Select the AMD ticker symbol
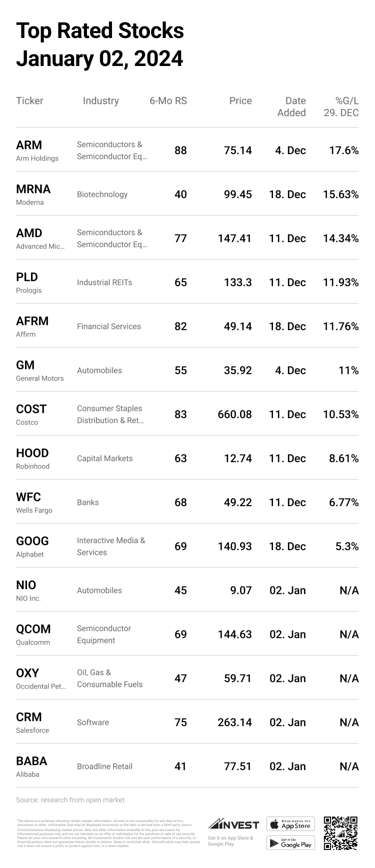Image resolution: width=375 pixels, height=868 pixels. [29, 233]
